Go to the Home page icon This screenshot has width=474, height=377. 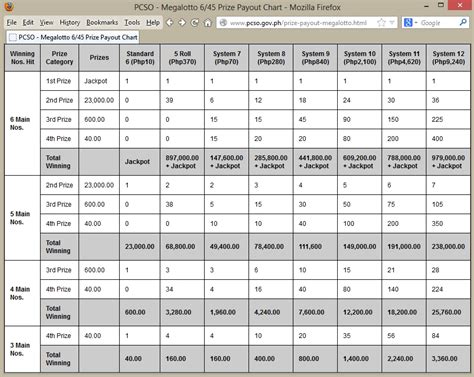(x=208, y=23)
